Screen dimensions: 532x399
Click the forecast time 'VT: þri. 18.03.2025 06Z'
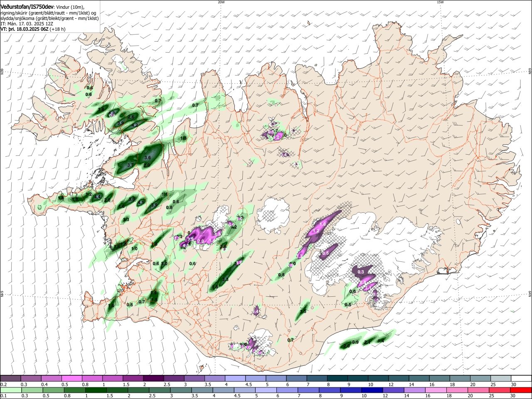point(25,30)
